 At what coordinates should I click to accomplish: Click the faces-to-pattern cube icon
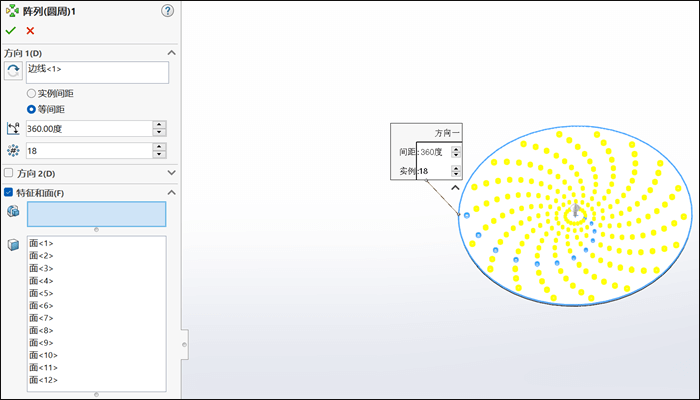coord(13,245)
